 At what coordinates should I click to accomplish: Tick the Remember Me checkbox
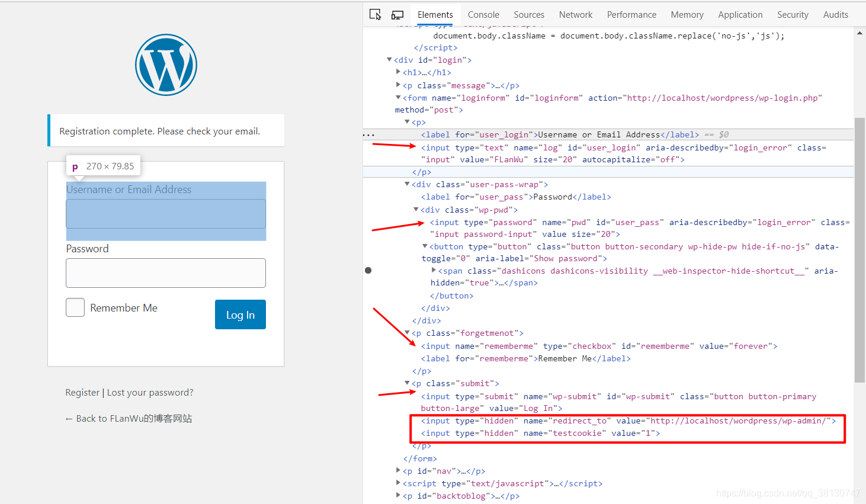coord(75,307)
